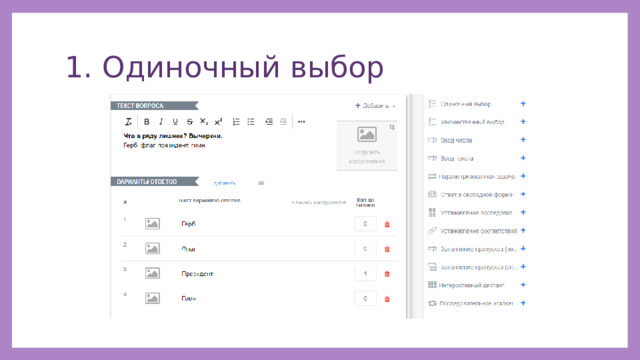The width and height of the screenshot is (640, 360).
Task: Toggle italic formatting in question editor
Action: 161,122
